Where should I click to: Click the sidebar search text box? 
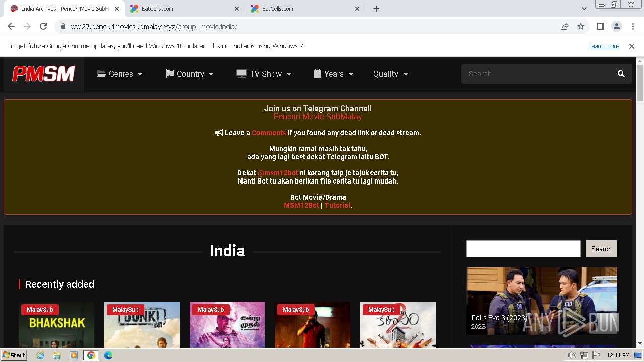click(523, 249)
